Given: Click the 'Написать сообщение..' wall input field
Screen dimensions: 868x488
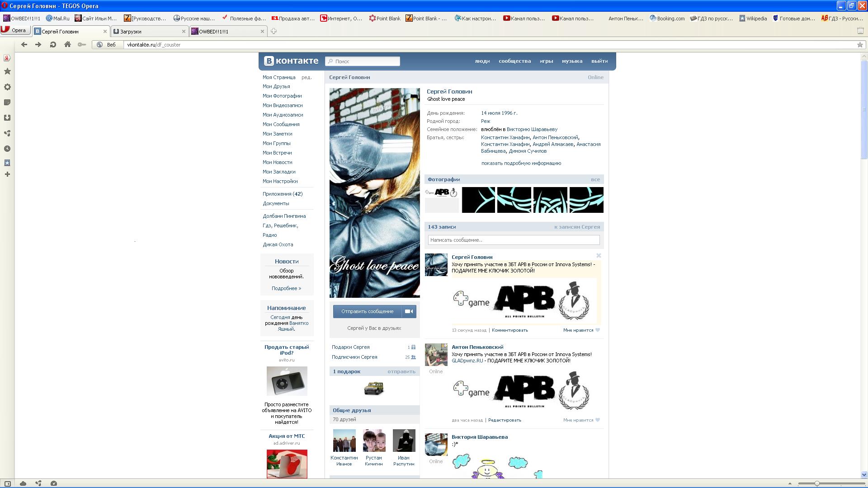Looking at the screenshot, I should [514, 240].
